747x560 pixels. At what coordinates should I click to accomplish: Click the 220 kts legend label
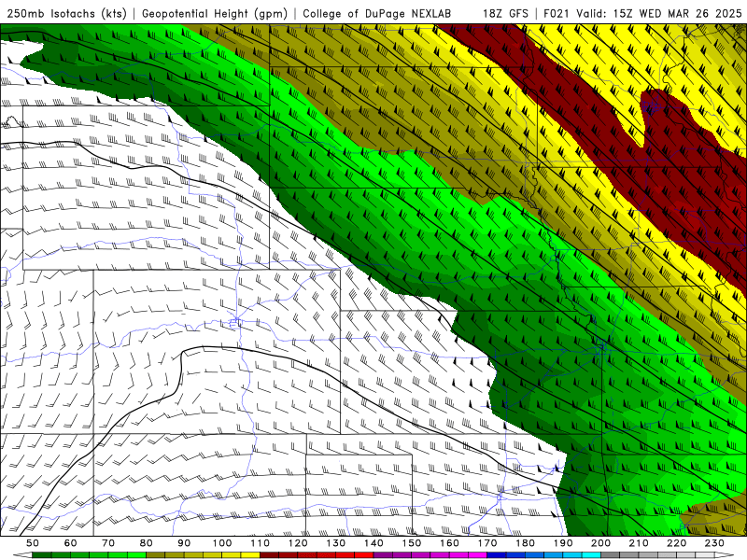[676, 543]
